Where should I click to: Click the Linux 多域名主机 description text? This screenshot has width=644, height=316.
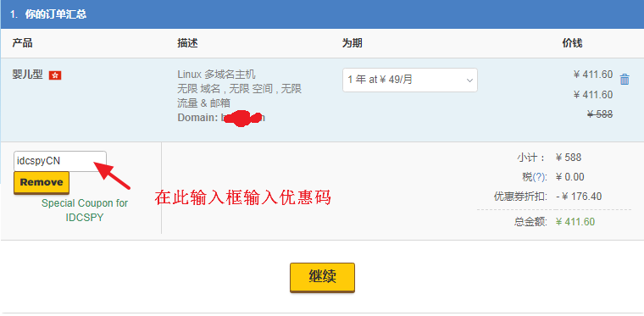tap(216, 75)
